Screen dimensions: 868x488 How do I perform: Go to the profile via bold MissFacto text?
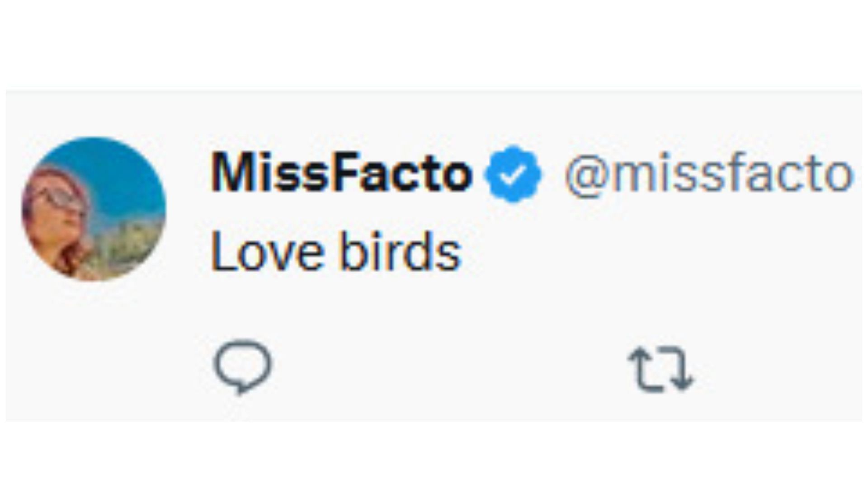341,174
